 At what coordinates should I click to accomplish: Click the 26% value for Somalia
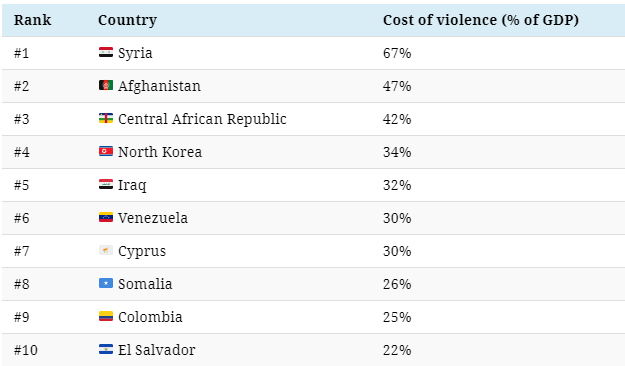point(397,284)
